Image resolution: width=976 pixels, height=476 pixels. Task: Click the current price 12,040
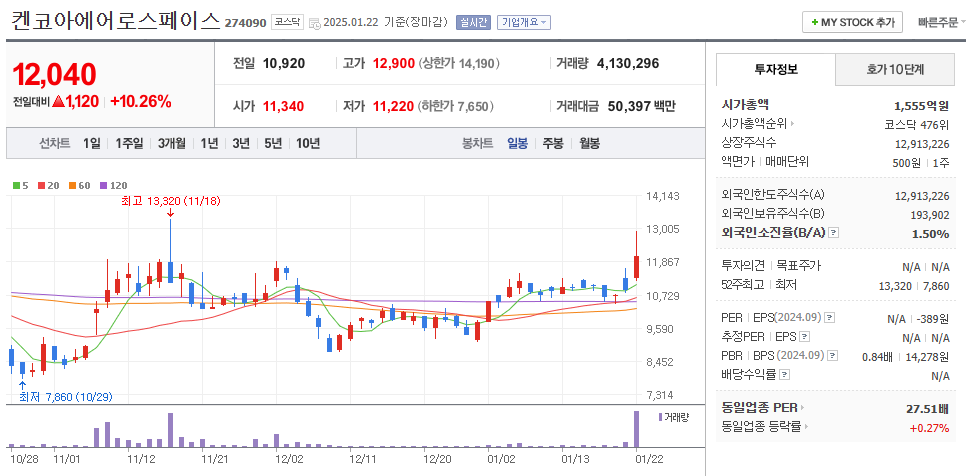55,75
